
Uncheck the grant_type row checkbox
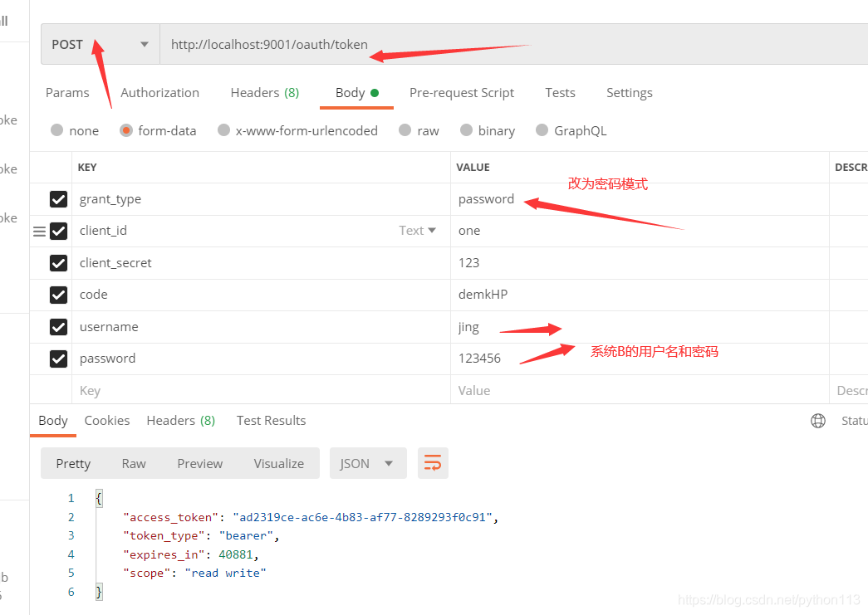click(x=59, y=199)
